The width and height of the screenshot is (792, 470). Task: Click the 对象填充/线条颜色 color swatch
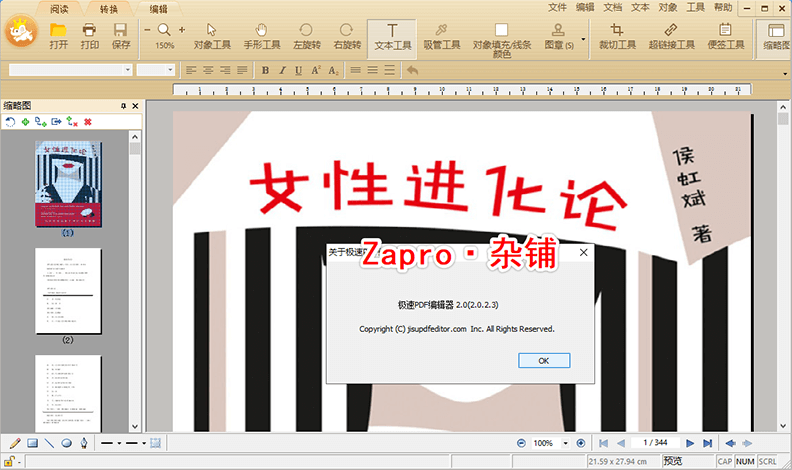[x=501, y=31]
